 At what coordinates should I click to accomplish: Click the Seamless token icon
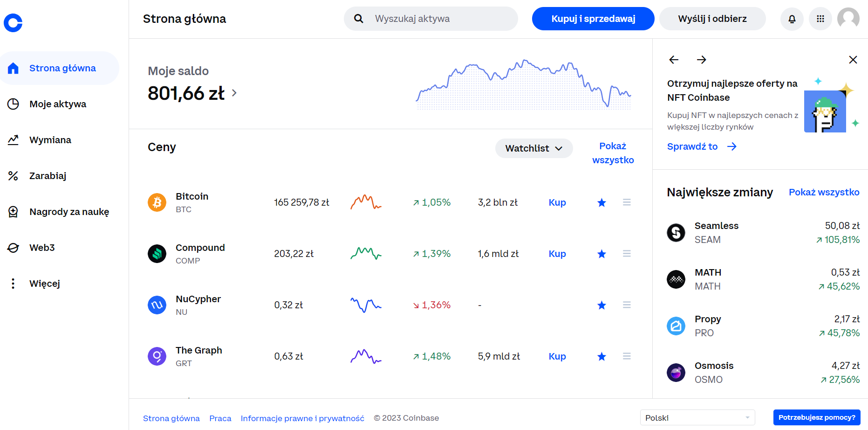[676, 232]
